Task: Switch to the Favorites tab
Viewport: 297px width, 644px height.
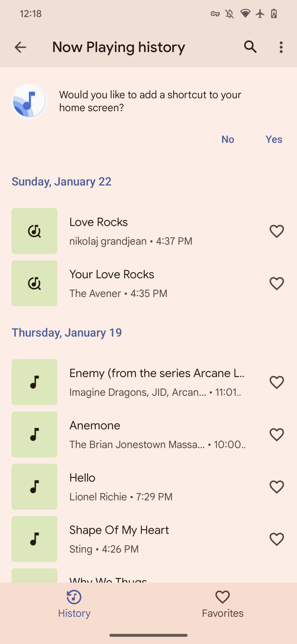Action: [x=223, y=604]
